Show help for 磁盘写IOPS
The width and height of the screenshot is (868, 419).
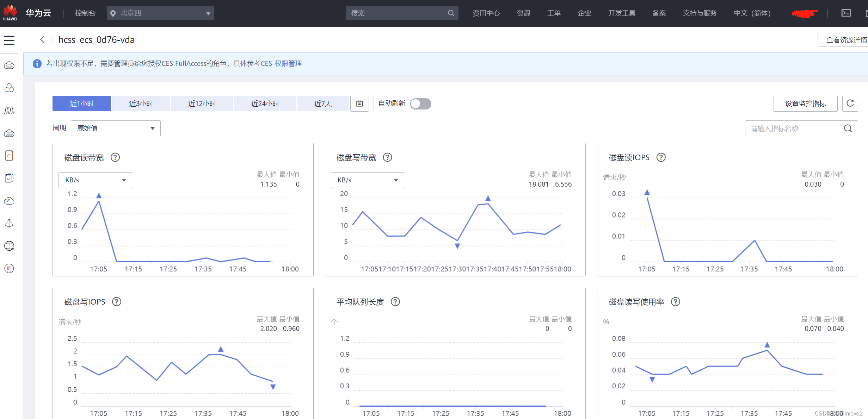point(117,302)
